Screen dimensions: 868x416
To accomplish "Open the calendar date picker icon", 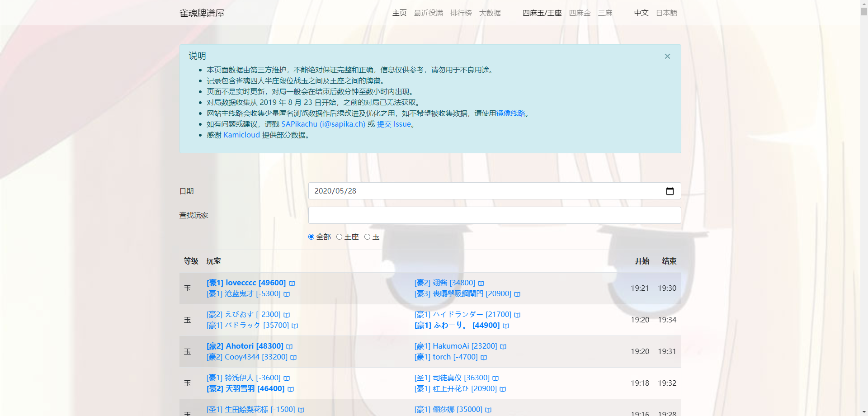I will click(670, 191).
